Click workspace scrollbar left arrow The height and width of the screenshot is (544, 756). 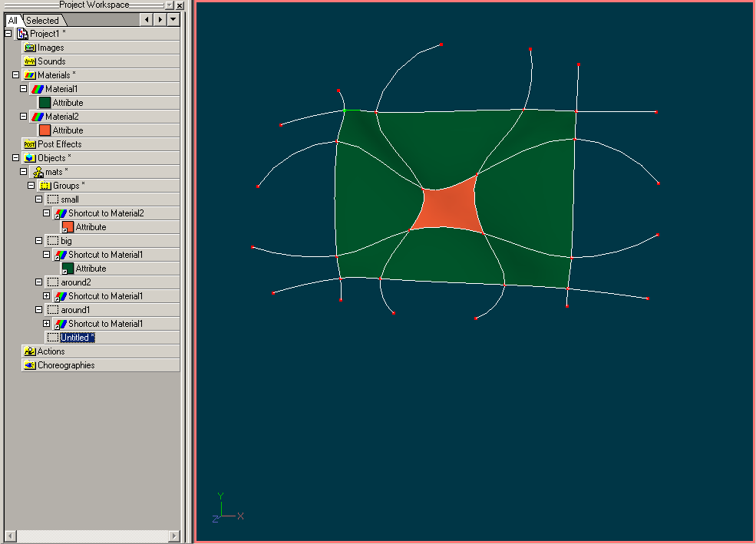click(10, 536)
